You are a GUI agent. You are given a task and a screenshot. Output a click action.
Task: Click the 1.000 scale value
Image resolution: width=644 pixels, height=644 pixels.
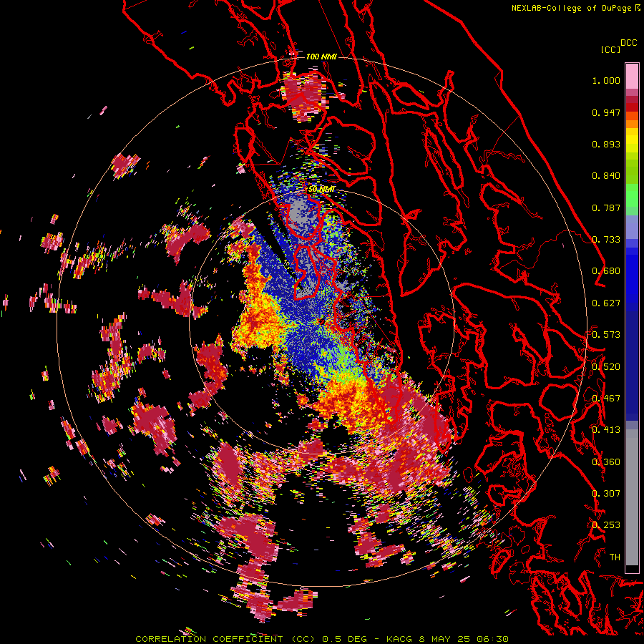click(606, 80)
